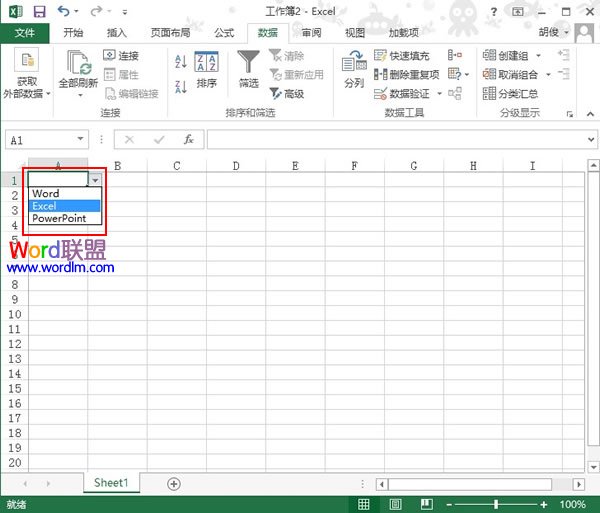Switch to the Home (开始) tab

pos(73,33)
